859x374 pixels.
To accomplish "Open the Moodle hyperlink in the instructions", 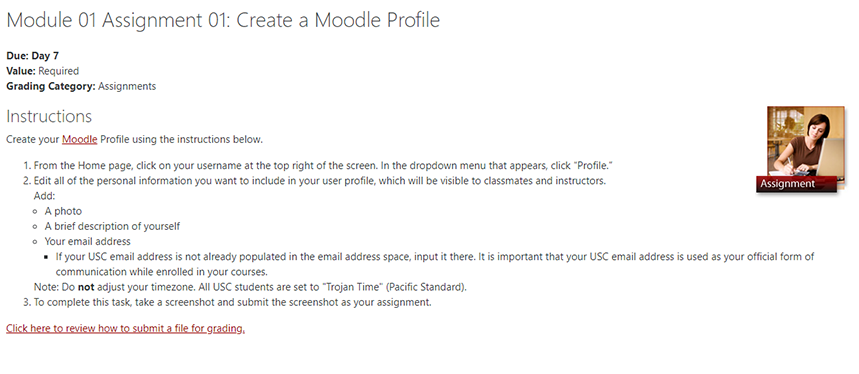I will click(x=79, y=139).
